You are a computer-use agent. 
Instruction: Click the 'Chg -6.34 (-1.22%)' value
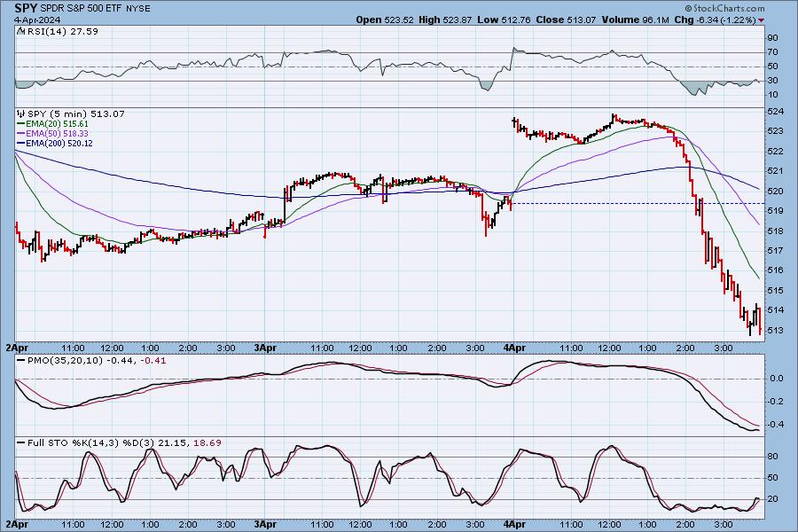pos(715,20)
